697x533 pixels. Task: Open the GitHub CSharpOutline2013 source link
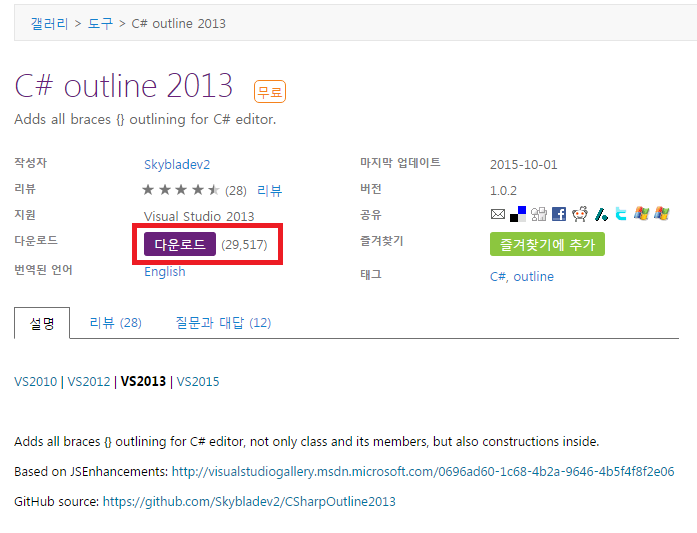point(249,501)
